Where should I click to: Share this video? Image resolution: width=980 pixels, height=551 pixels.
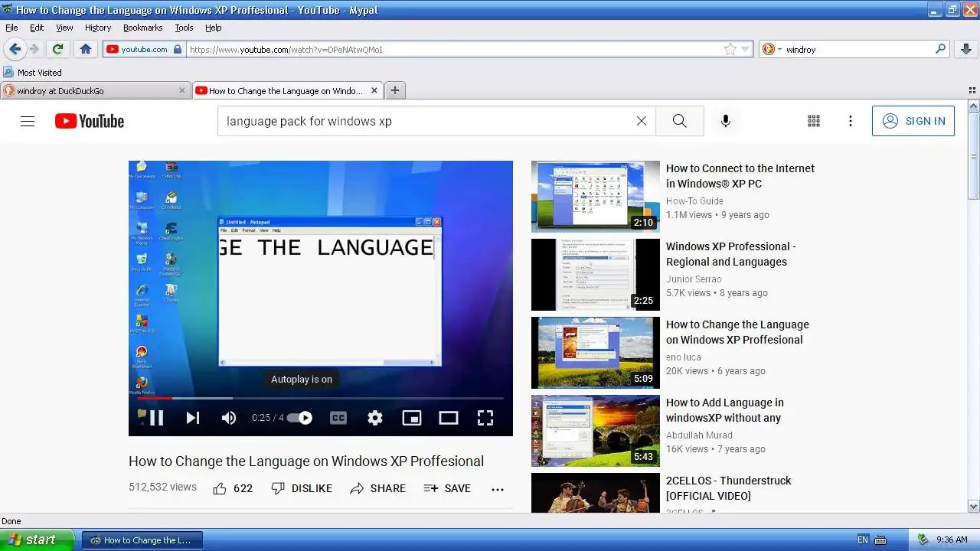coord(377,488)
